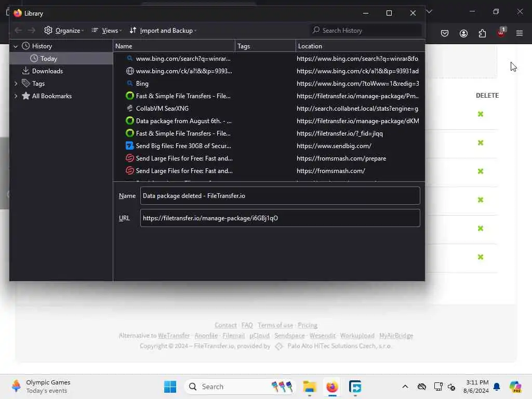Open the Olympic Games widget
The height and width of the screenshot is (399, 532).
tap(41, 387)
